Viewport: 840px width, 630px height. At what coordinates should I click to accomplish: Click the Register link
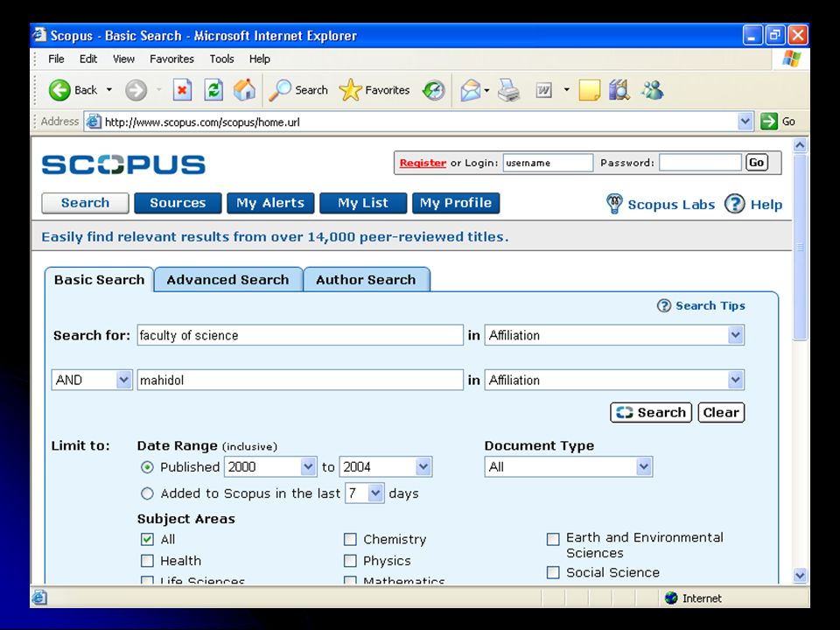423,163
